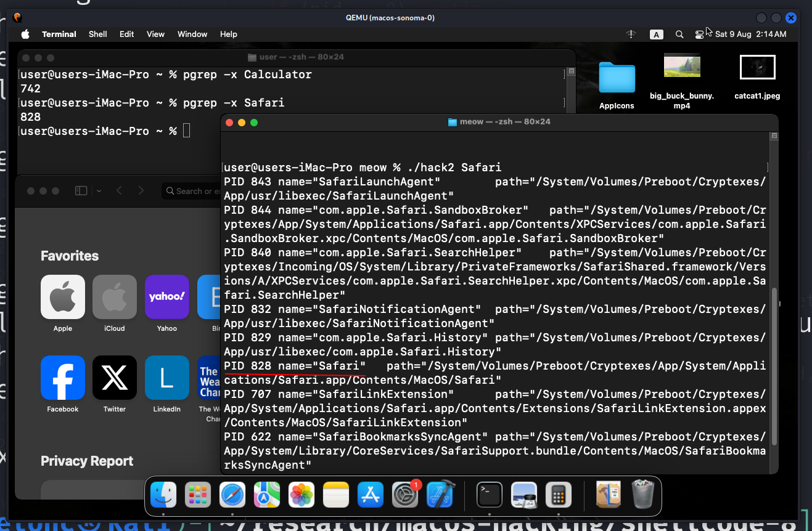Open Twitter favorite in Safari
This screenshot has width=812, height=531.
point(115,384)
